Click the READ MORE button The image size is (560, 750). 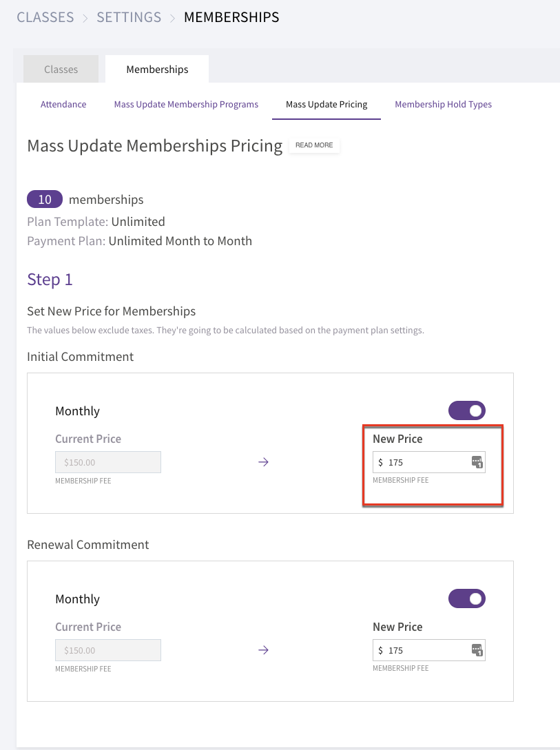coord(314,145)
